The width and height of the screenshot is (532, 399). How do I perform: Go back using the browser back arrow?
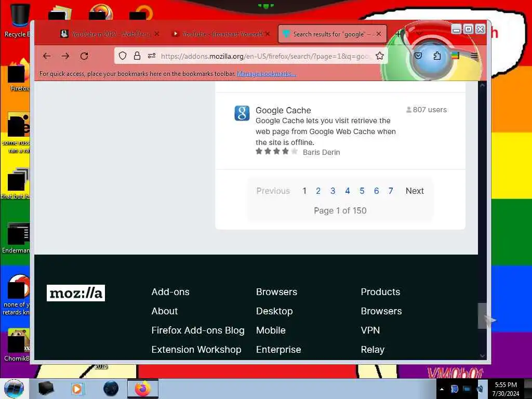coord(47,56)
